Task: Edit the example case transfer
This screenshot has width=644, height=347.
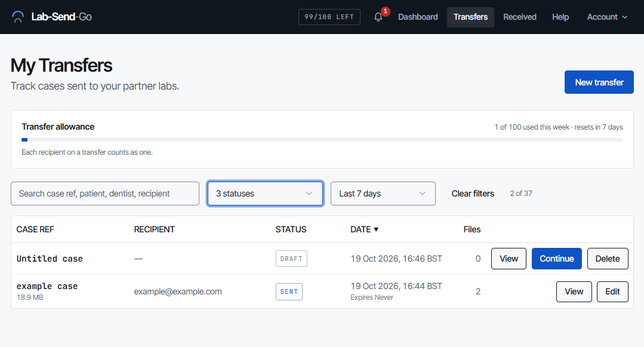Action: pos(612,291)
